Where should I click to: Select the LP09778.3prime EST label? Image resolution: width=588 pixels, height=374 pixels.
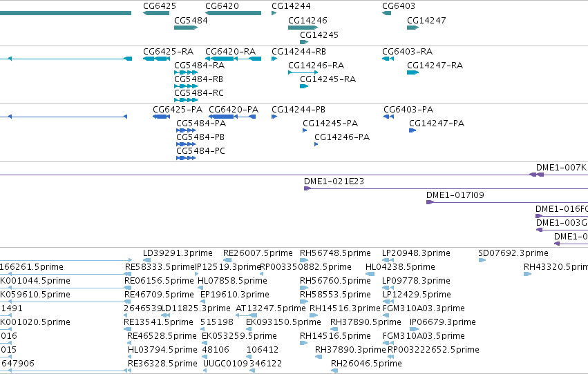416,281
